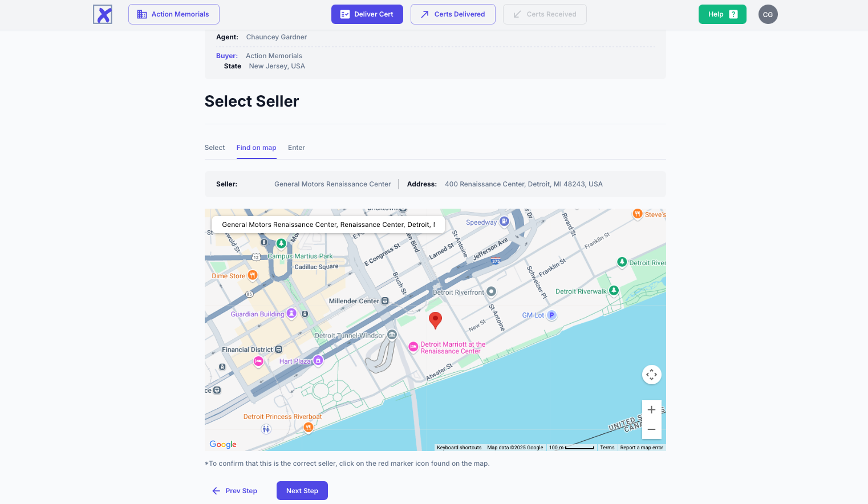Open the Certs Delivered page
This screenshot has width=868, height=504.
tap(453, 14)
